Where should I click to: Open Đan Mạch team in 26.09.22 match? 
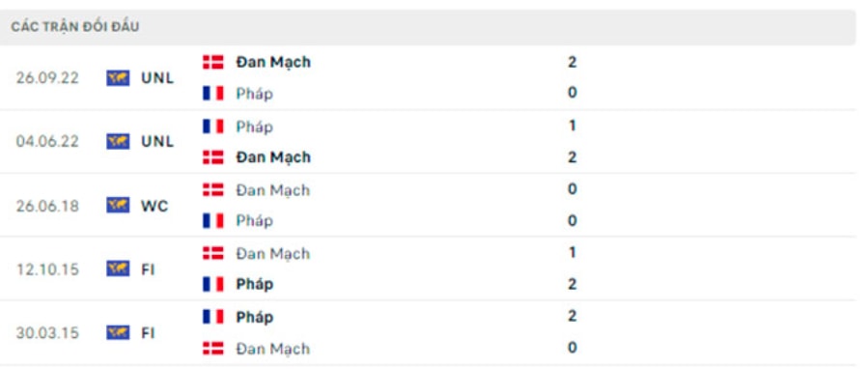tap(273, 63)
